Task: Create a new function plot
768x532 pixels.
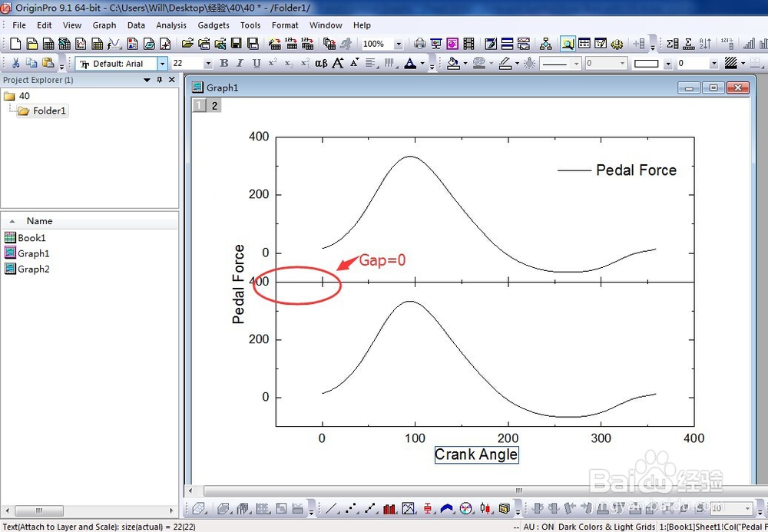Action: tap(114, 44)
